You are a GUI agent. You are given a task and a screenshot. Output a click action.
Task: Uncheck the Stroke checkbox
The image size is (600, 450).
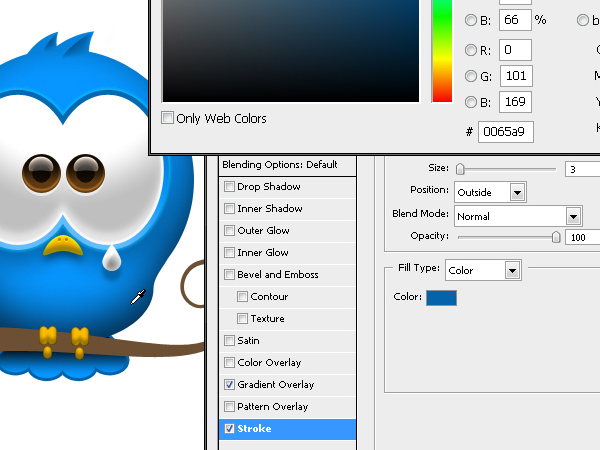click(x=229, y=429)
